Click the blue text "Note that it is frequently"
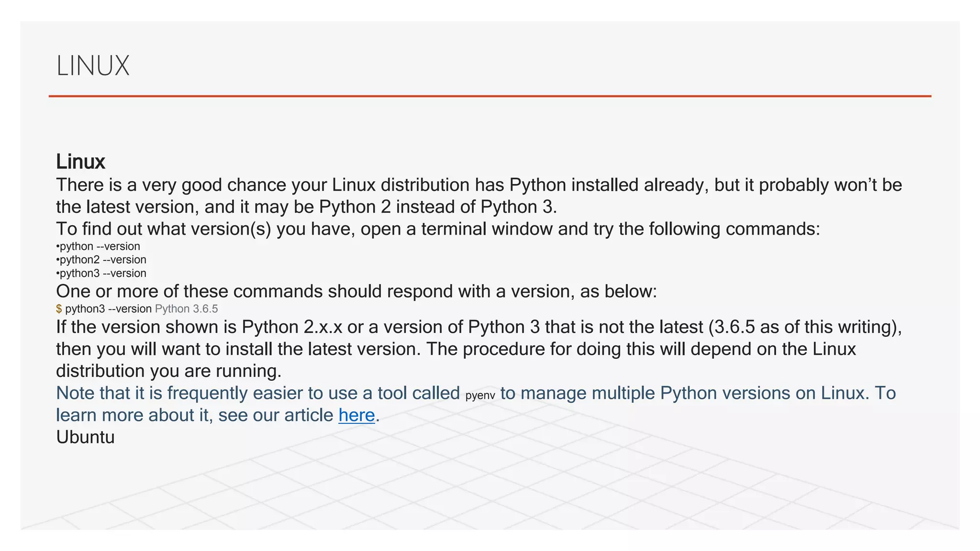Image resolution: width=980 pixels, height=551 pixels. (x=257, y=393)
